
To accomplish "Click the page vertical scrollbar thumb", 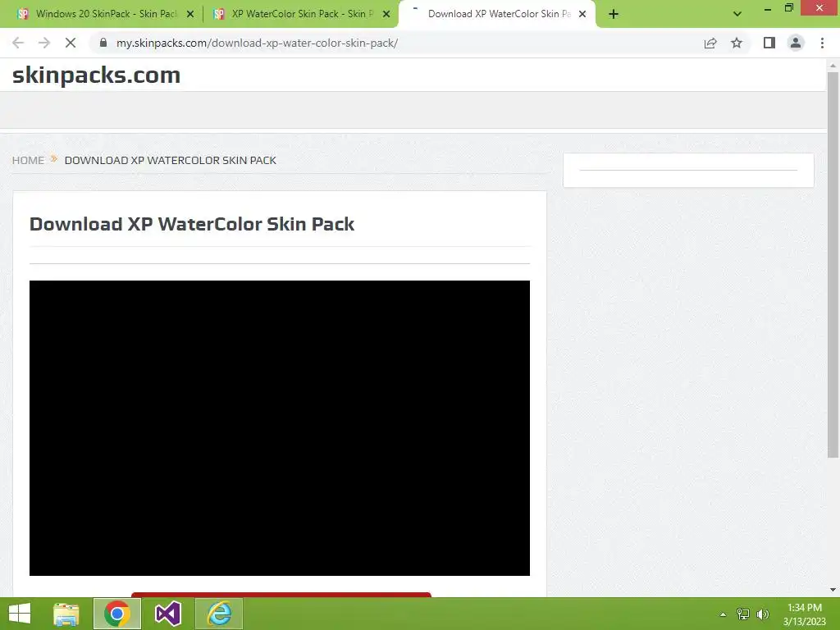I will click(833, 265).
